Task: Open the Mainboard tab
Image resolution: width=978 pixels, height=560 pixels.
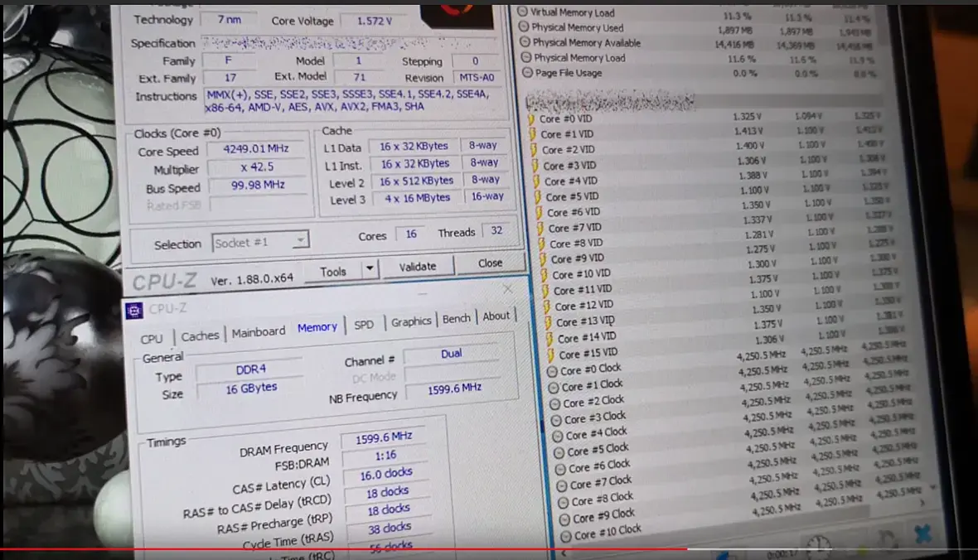Action: [259, 332]
